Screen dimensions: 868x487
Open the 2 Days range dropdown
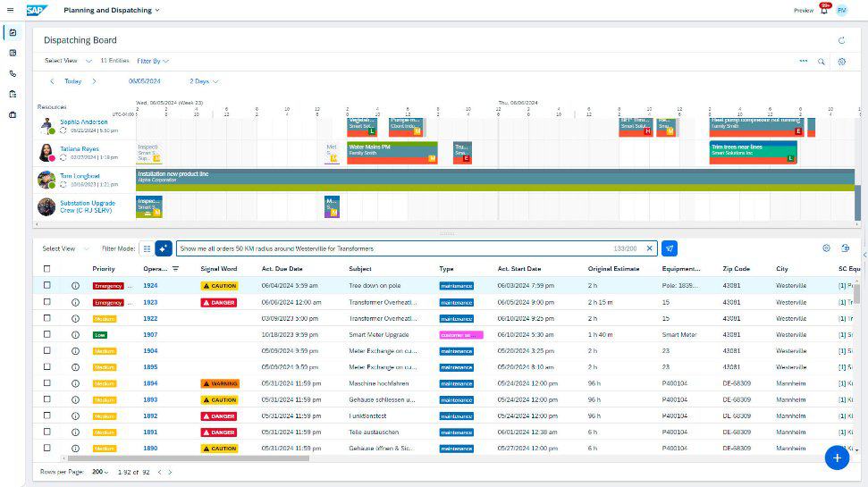[x=204, y=81]
